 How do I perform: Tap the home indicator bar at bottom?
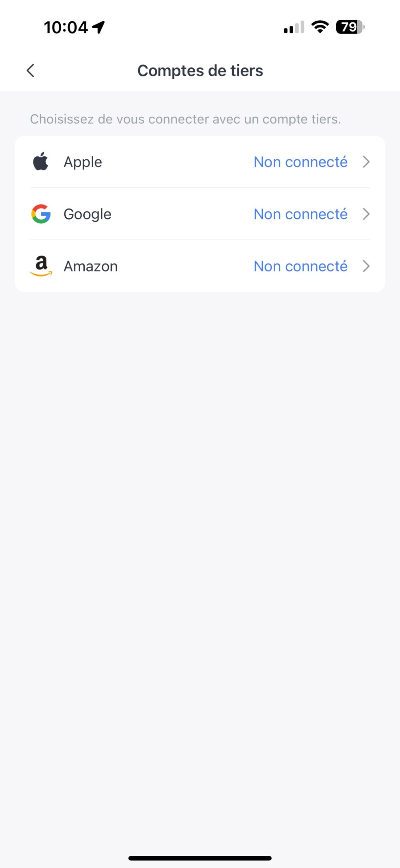[x=200, y=858]
